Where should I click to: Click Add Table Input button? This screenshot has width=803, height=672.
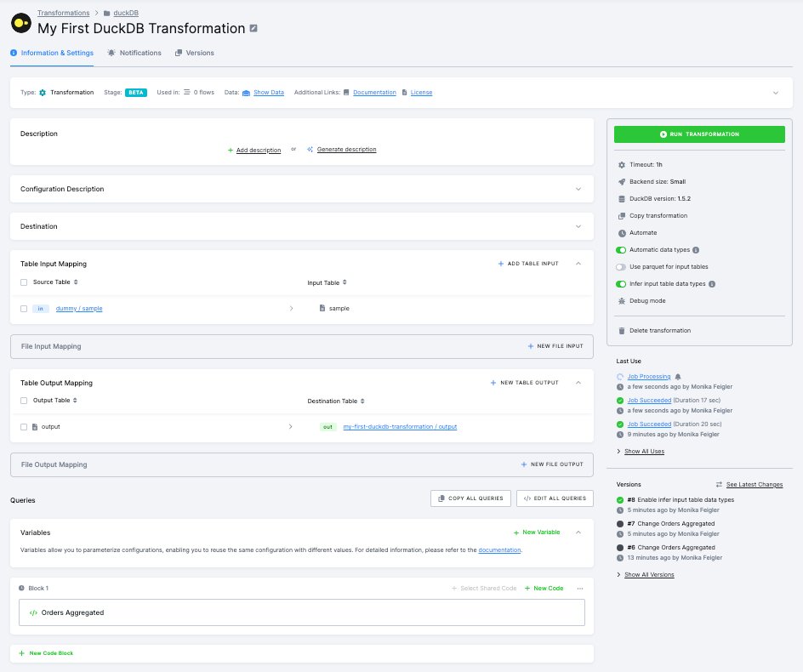[528, 263]
